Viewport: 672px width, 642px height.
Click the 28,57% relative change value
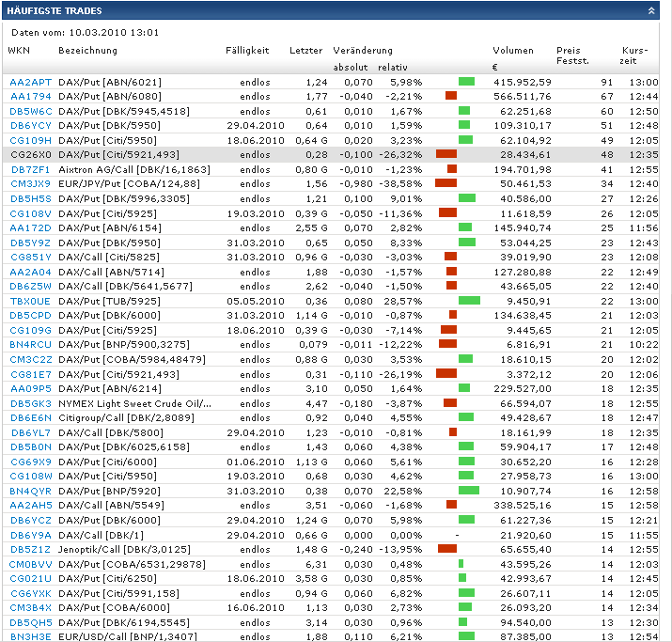click(x=403, y=302)
